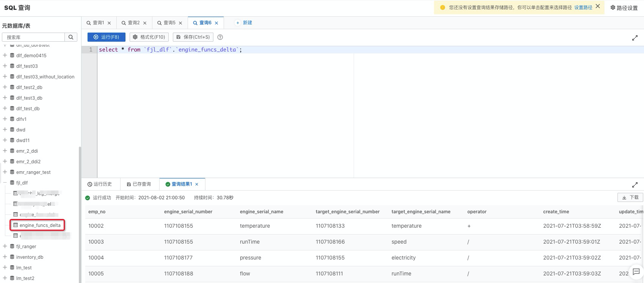Click the dlfv1 database icon
The width and height of the screenshot is (644, 283).
click(x=12, y=119)
